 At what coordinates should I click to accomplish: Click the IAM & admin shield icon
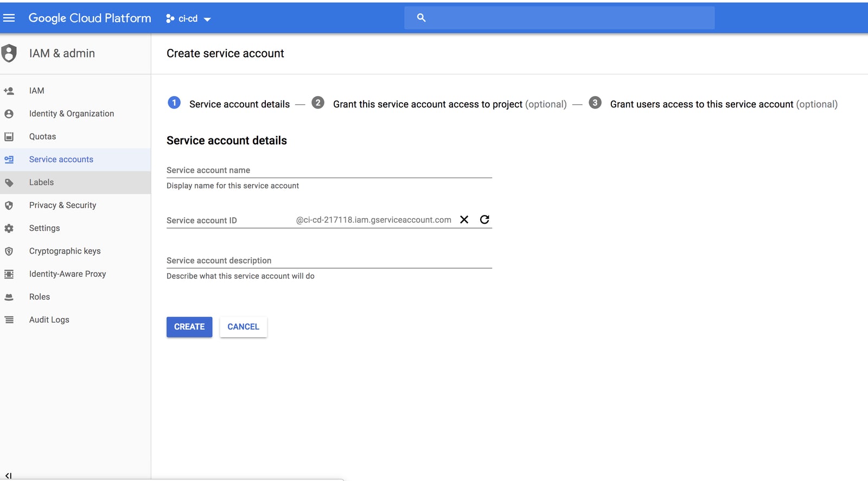[x=9, y=53]
